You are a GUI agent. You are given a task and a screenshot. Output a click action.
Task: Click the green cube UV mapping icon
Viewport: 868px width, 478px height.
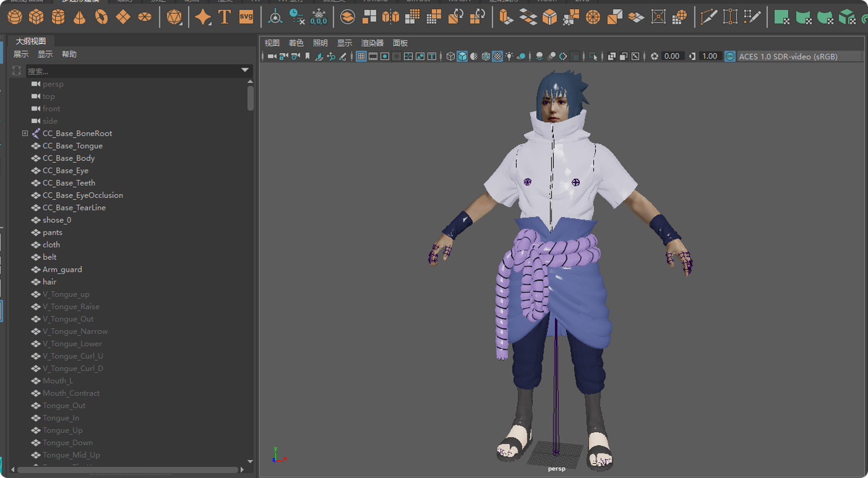pos(847,17)
